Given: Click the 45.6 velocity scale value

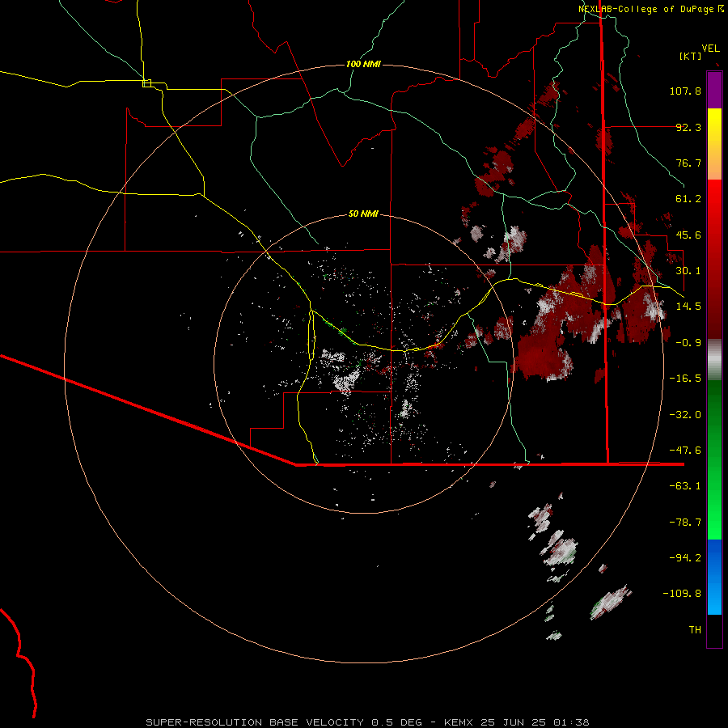Looking at the screenshot, I should (x=688, y=235).
